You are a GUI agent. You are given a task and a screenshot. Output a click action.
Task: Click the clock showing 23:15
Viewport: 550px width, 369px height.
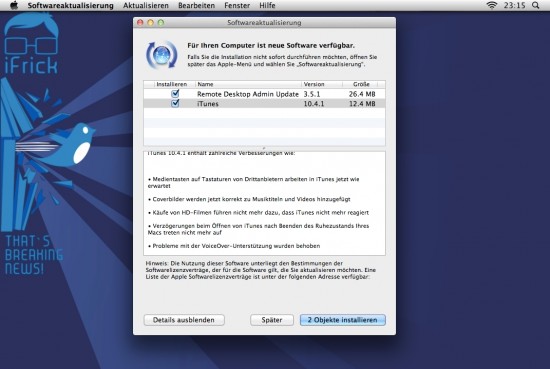514,5
